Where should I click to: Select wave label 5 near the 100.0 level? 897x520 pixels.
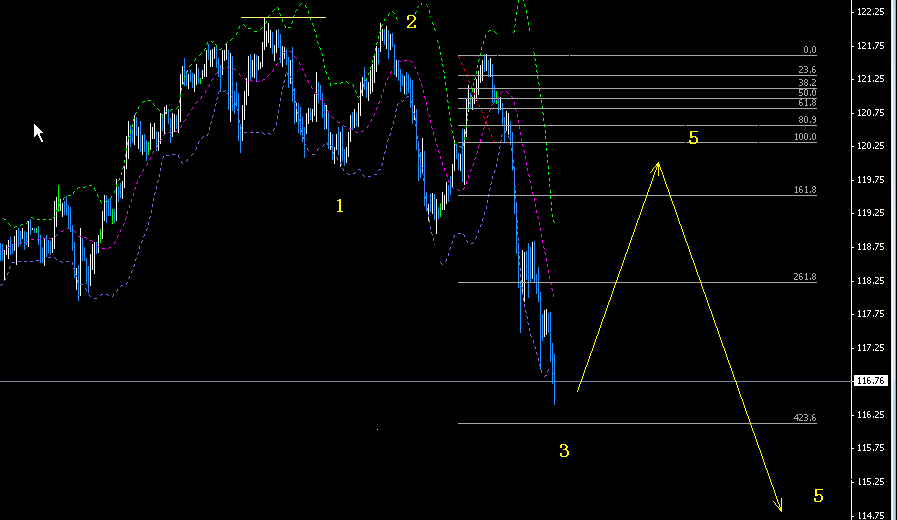point(693,138)
